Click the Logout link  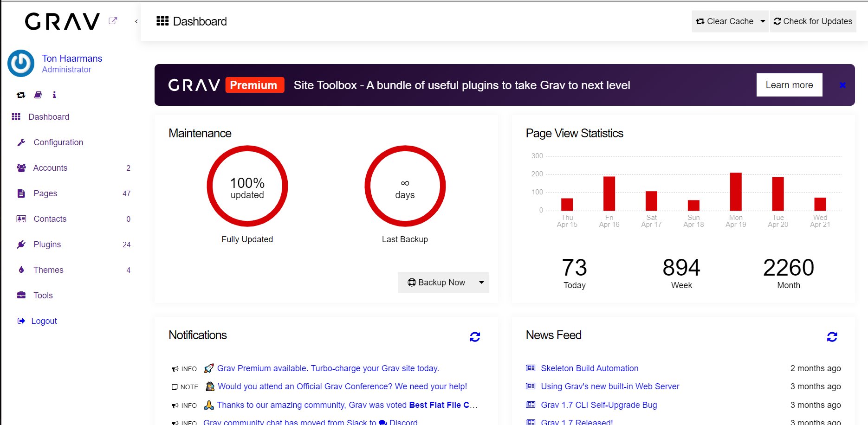click(44, 321)
